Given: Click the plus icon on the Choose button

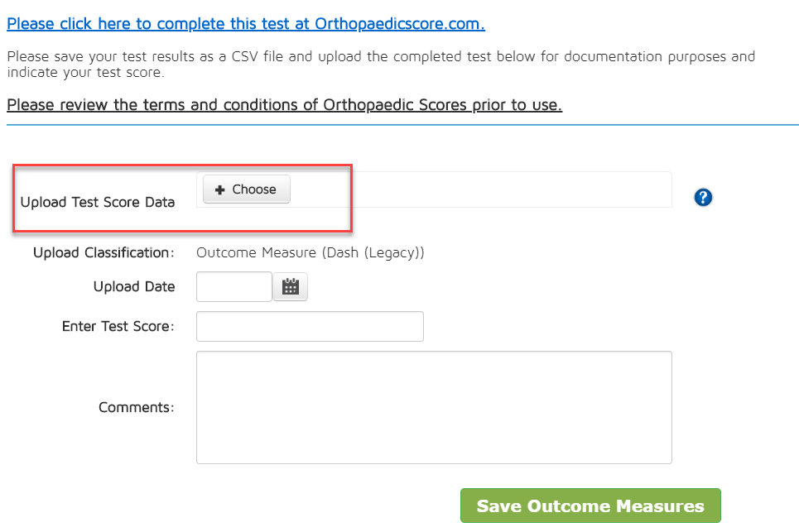Looking at the screenshot, I should point(220,190).
